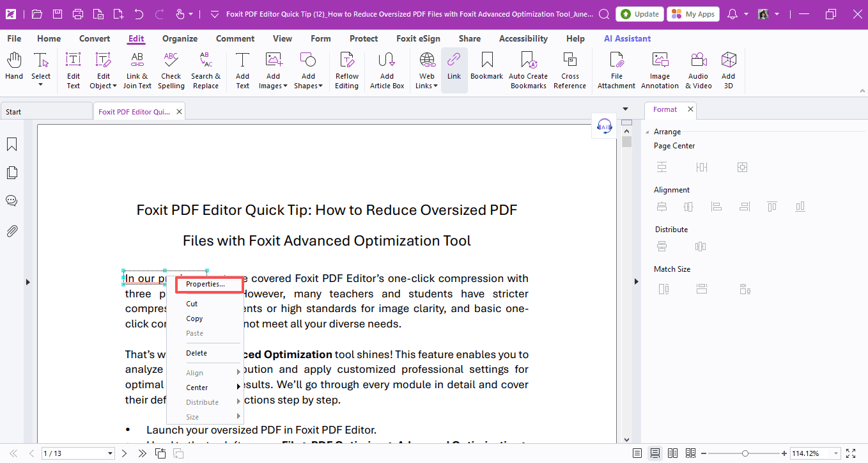Click the Link & Join Text tool
The height and width of the screenshot is (463, 868).
coord(137,70)
